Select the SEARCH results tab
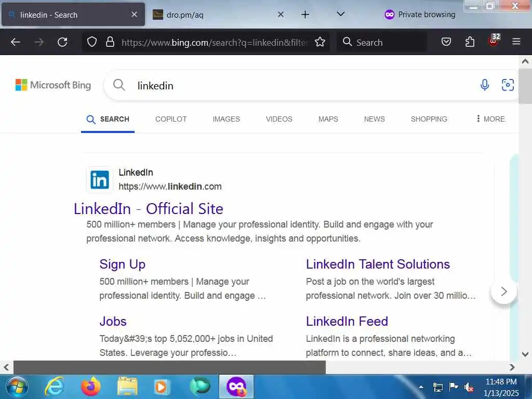 click(108, 119)
